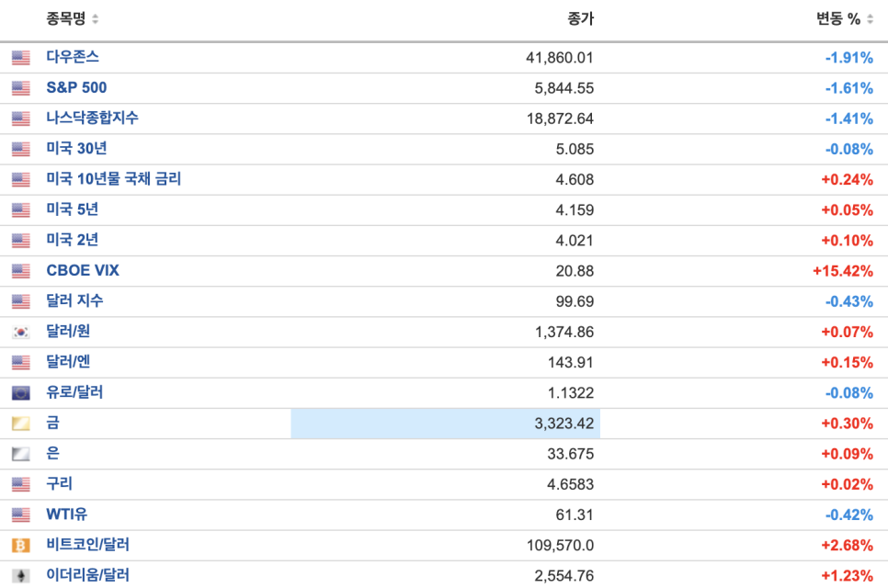Click the gold bar icon beside 금
The width and height of the screenshot is (888, 588).
click(21, 424)
